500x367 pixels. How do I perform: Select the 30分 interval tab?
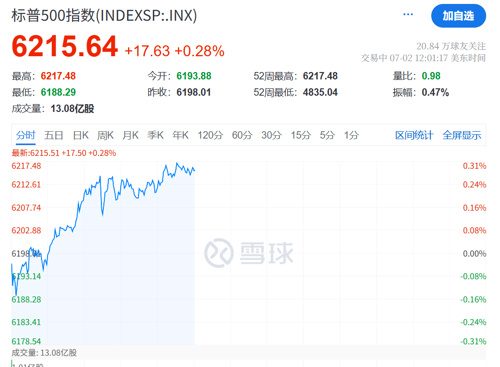tap(271, 135)
